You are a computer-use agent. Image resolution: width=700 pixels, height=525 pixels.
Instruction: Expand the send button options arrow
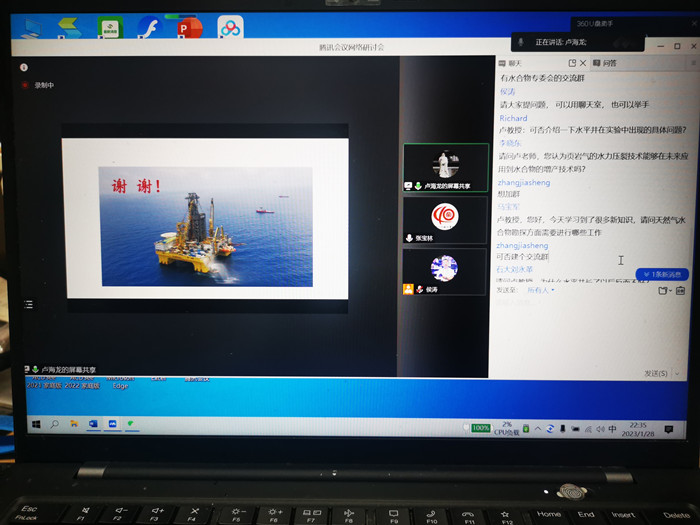677,373
